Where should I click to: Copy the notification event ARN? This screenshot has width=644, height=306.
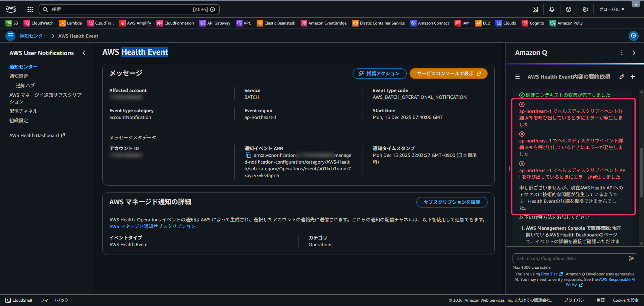click(x=249, y=155)
